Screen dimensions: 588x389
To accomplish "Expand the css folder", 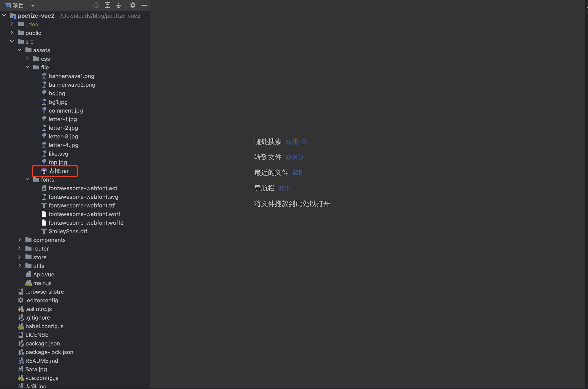I will 27,59.
